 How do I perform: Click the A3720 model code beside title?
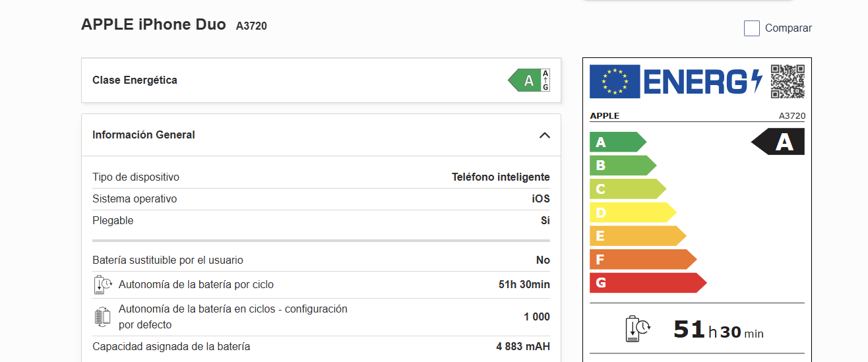pos(251,26)
